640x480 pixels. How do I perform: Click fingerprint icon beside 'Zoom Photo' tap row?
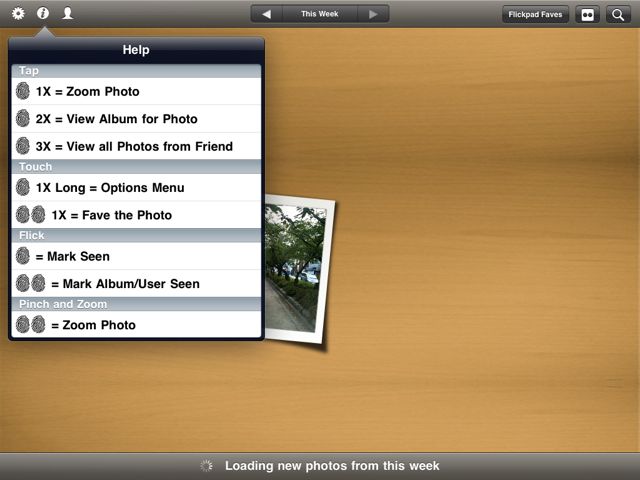(x=23, y=91)
